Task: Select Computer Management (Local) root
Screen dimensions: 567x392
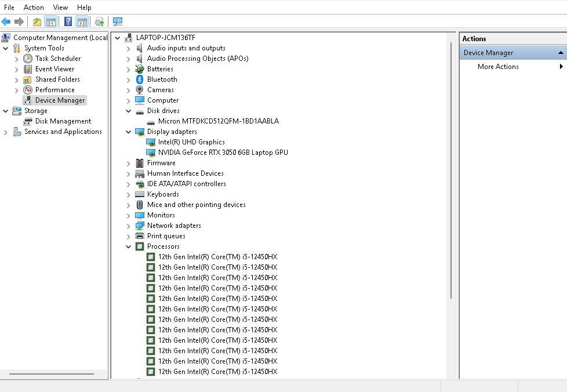Action: coord(60,38)
